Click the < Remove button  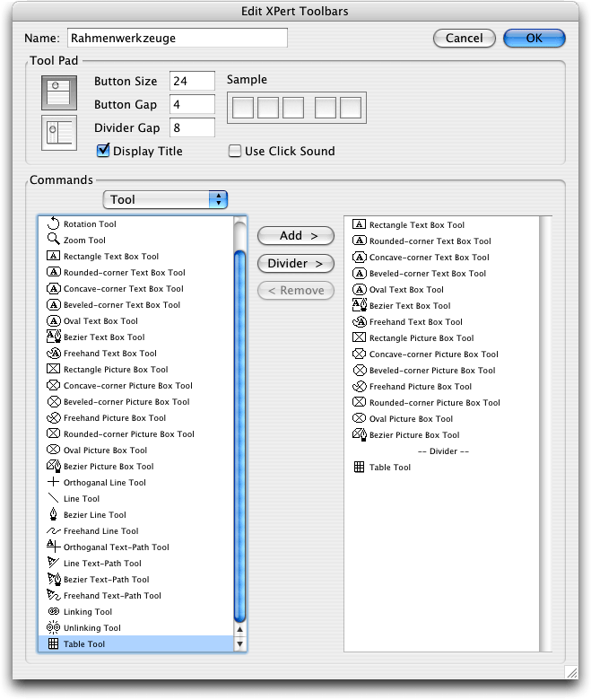point(296,291)
